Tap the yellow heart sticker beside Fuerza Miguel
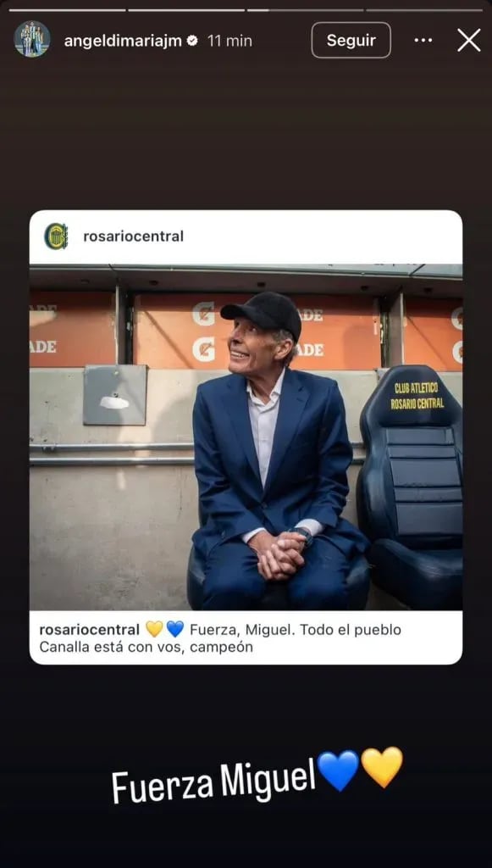This screenshot has width=492, height=868. [x=382, y=767]
